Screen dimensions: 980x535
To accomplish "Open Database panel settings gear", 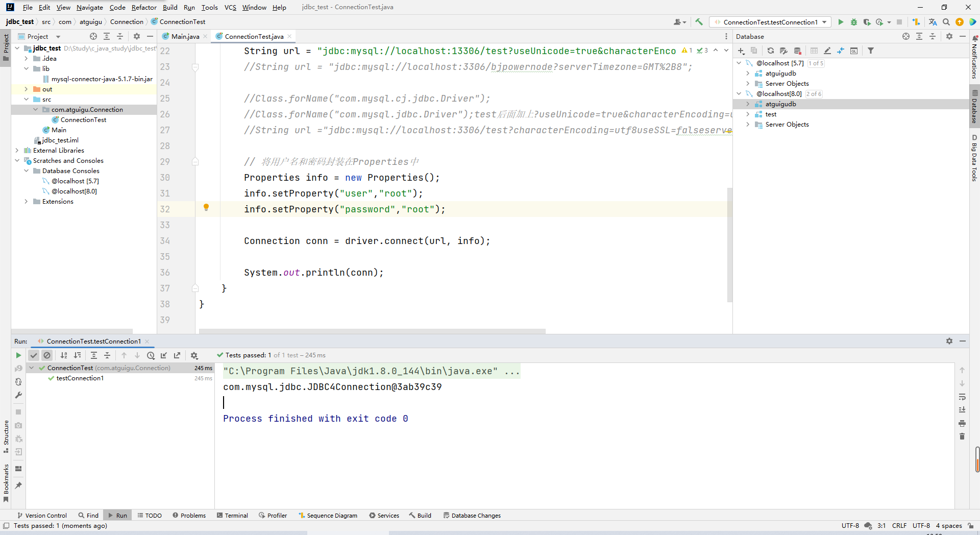I will pyautogui.click(x=949, y=36).
